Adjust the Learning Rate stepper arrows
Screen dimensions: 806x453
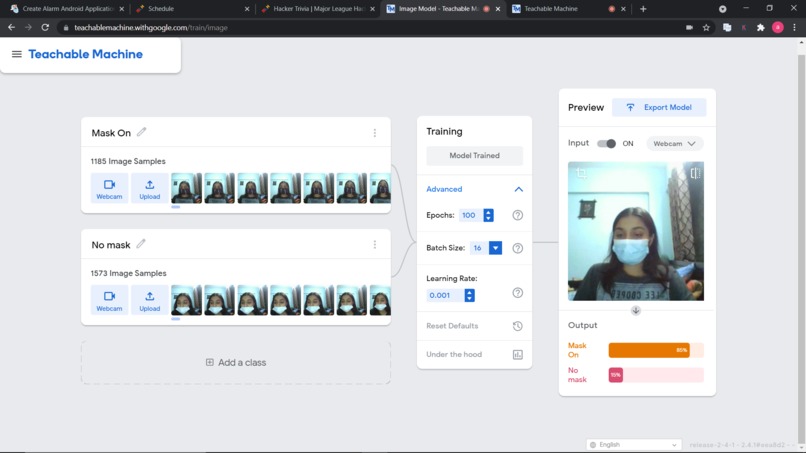(469, 295)
